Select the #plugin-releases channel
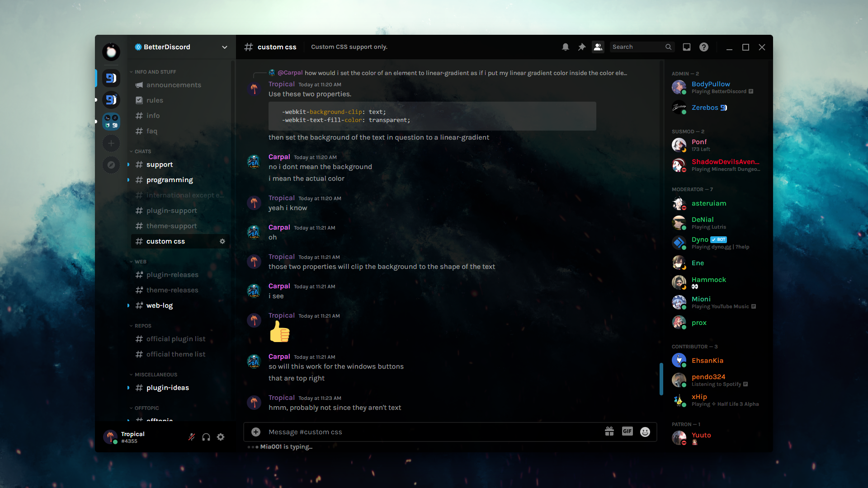This screenshot has height=488, width=868. coord(172,275)
